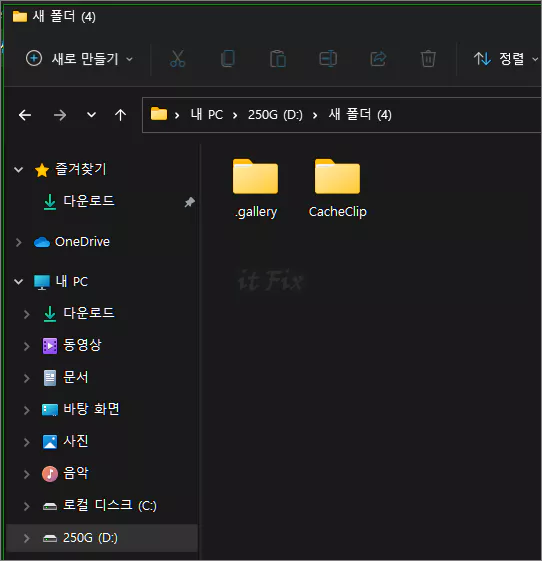Viewport: 542px width, 561px height.
Task: Open 로컬 디스크 (C:) drive
Action: 110,505
